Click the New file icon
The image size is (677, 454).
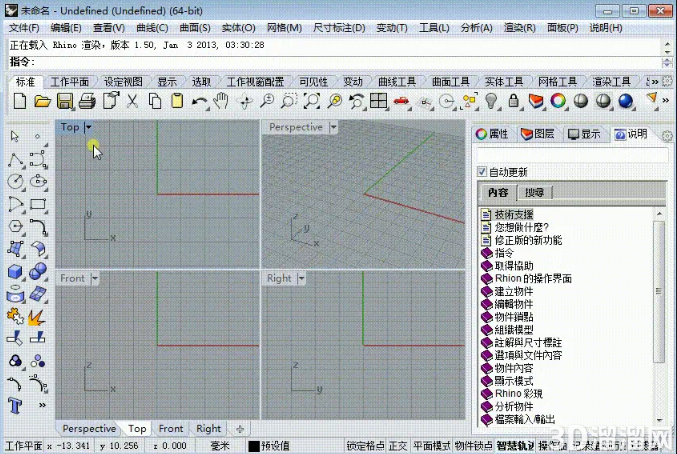click(20, 101)
